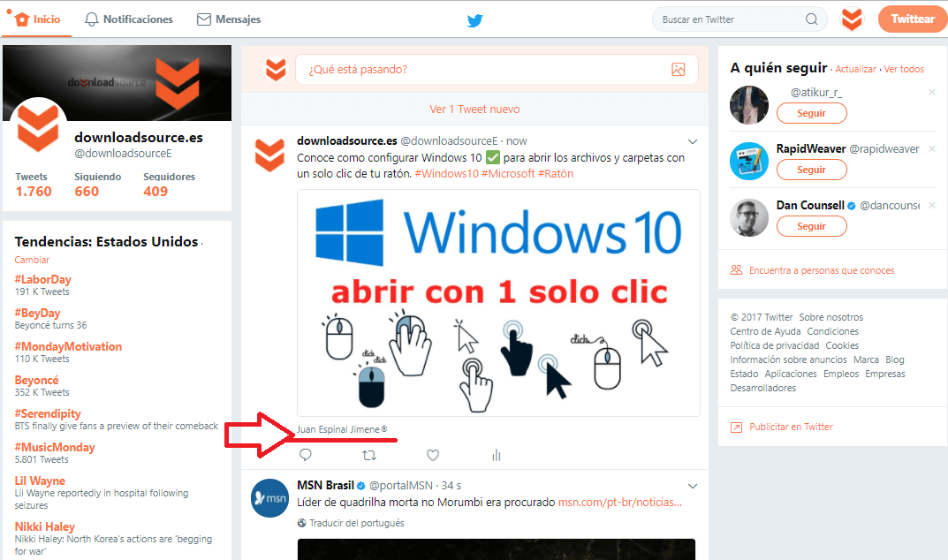Open MSN Brasil tweet options chevron
Image resolution: width=948 pixels, height=560 pixels.
tap(693, 486)
